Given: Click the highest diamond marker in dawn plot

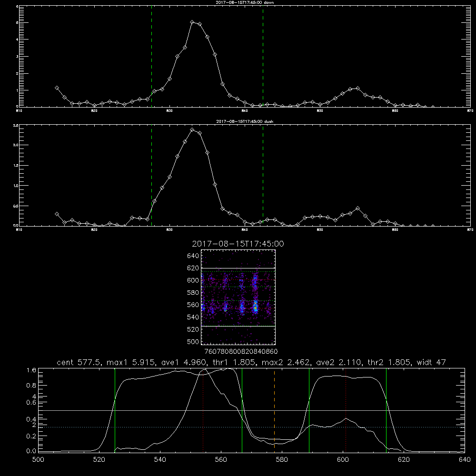Looking at the screenshot, I should coord(192,22).
